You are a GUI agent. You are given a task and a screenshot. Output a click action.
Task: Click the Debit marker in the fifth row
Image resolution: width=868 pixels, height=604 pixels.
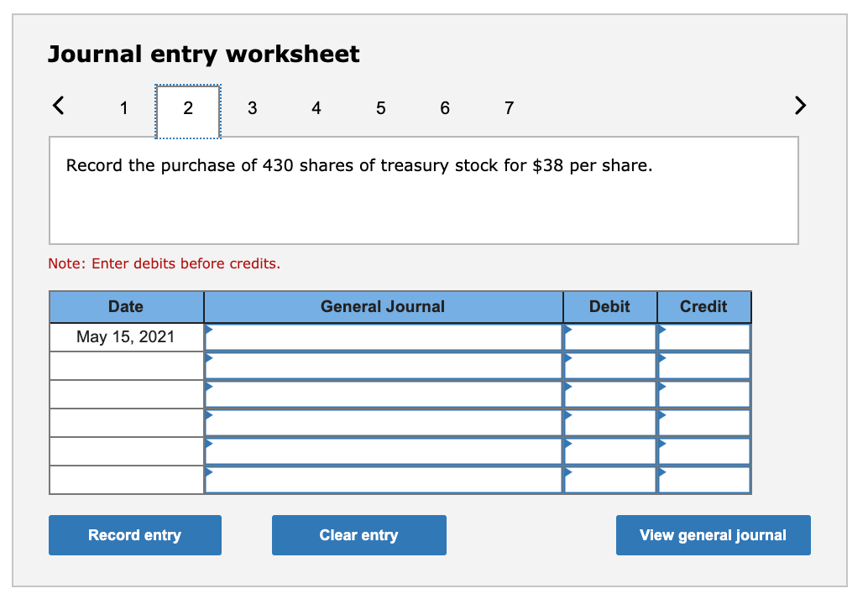pyautogui.click(x=569, y=445)
